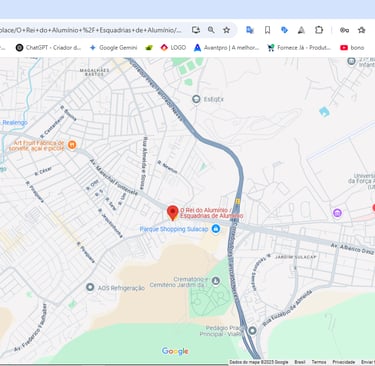Image resolution: width=375 pixels, height=366 pixels.
Task: Click the R. César street label
Action: click(x=43, y=171)
